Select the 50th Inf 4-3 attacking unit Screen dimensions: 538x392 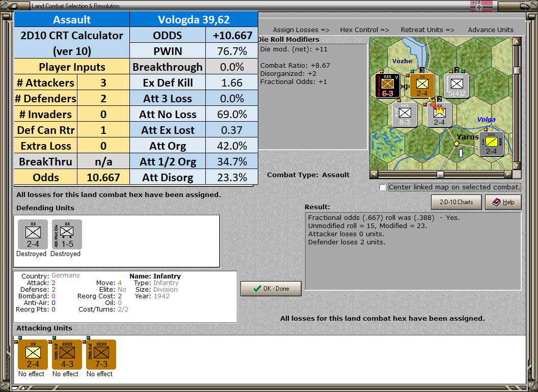(x=67, y=355)
